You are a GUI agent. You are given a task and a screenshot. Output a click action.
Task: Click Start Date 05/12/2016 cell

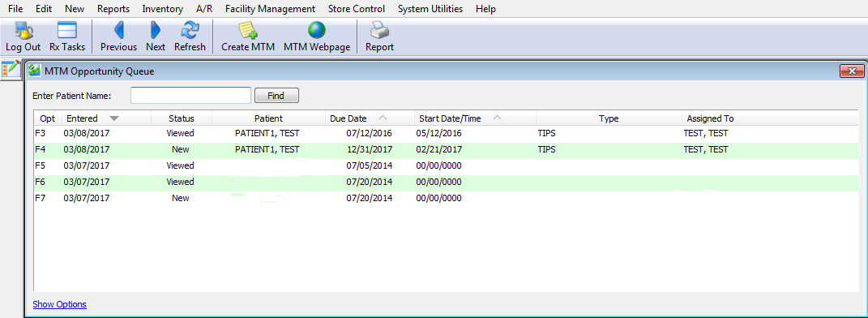click(x=439, y=134)
